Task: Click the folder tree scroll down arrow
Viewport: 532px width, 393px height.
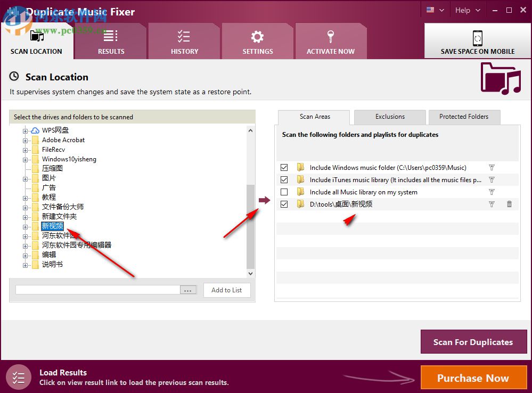Action: 250,274
